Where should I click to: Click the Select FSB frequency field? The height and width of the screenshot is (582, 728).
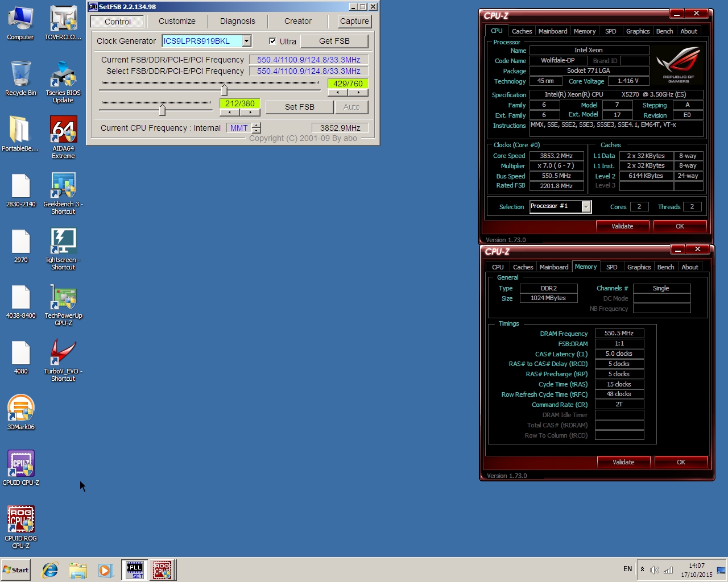[x=309, y=71]
